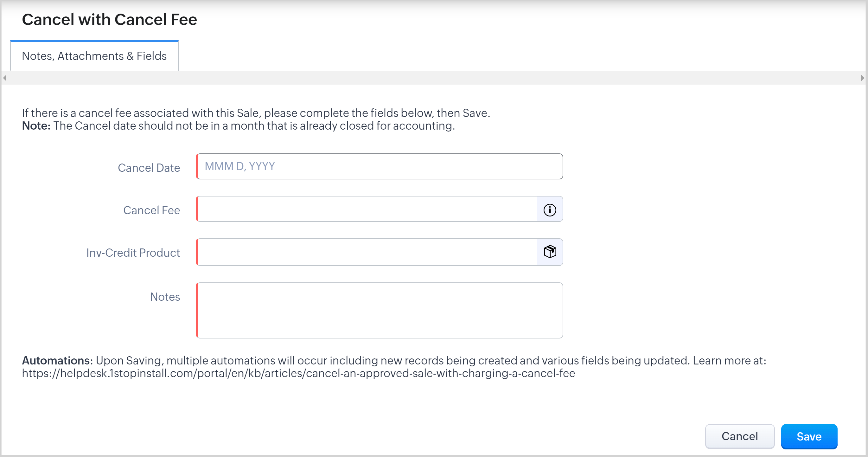868x457 pixels.
Task: Focus the Inv-Credit Product field
Action: [x=367, y=252]
